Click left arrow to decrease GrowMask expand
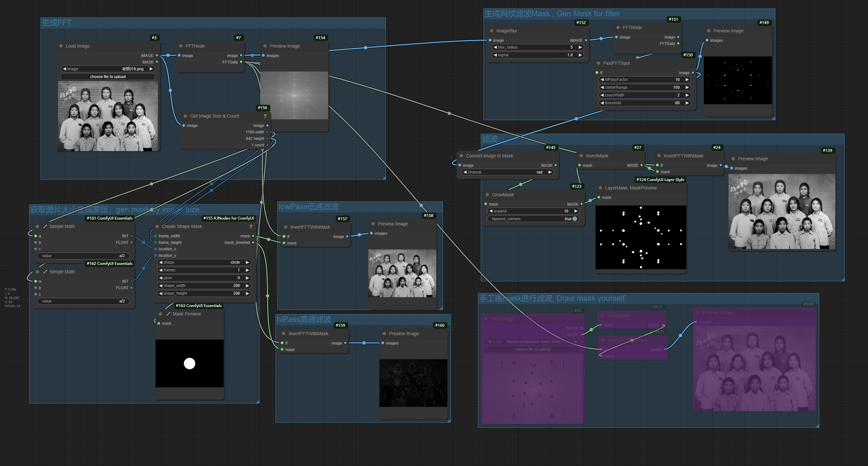Image resolution: width=868 pixels, height=466 pixels. click(x=491, y=211)
